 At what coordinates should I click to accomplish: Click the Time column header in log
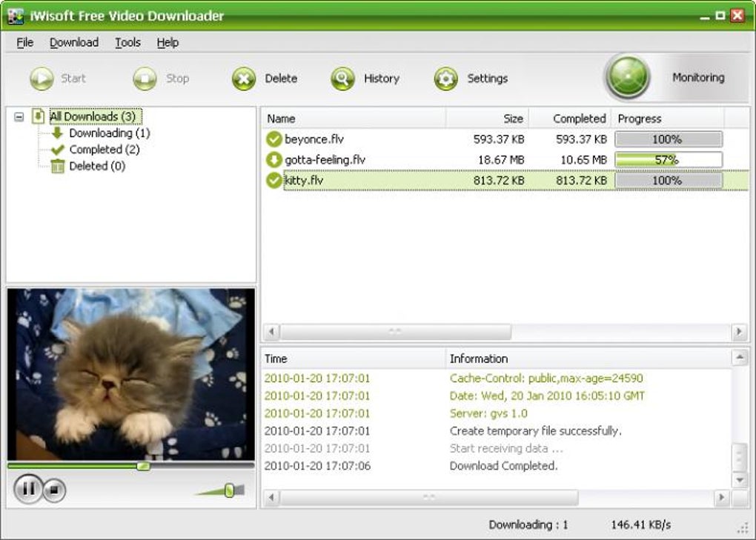click(354, 359)
